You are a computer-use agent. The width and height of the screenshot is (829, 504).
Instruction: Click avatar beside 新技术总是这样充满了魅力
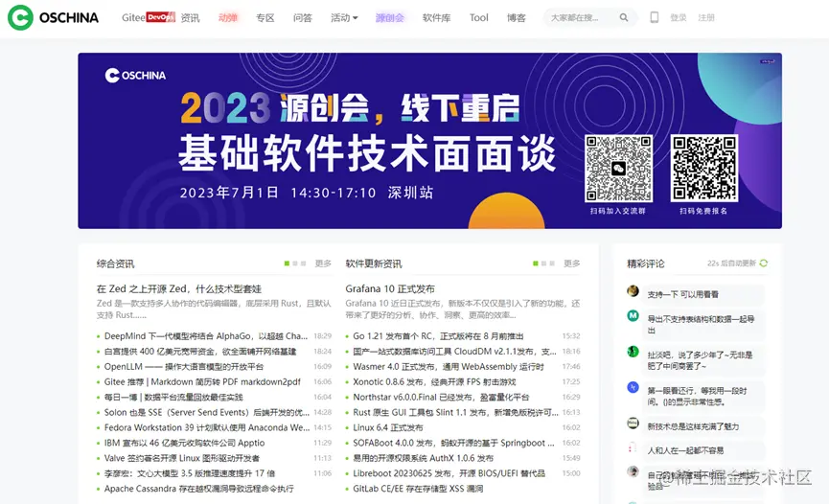pos(633,424)
